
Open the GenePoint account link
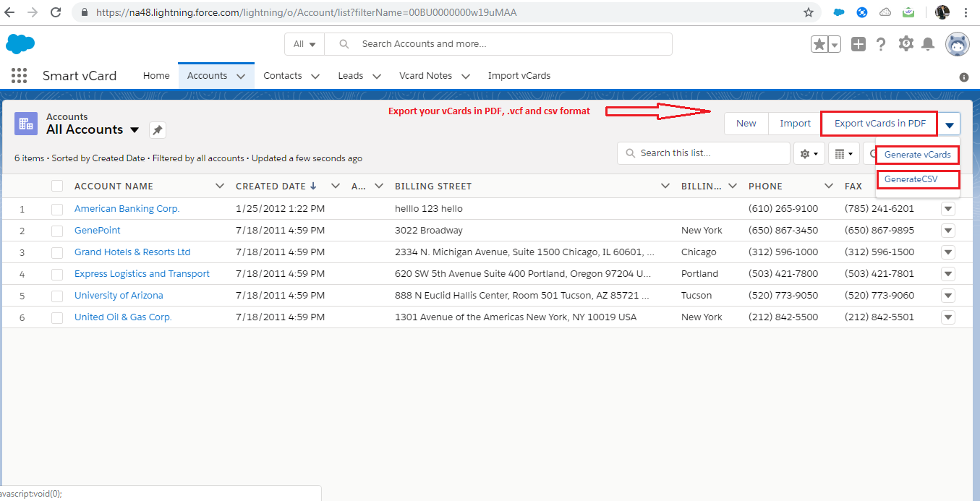point(98,231)
